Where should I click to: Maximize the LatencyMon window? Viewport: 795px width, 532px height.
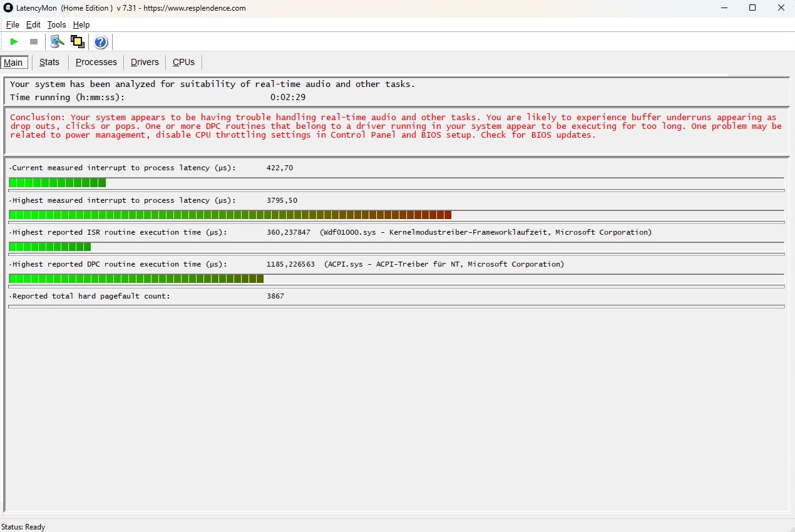click(x=752, y=8)
